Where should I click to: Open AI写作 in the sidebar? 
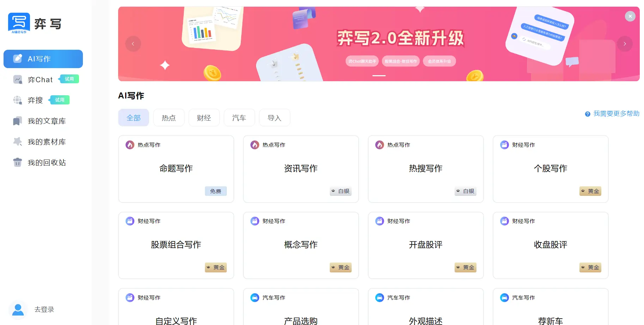pos(43,59)
